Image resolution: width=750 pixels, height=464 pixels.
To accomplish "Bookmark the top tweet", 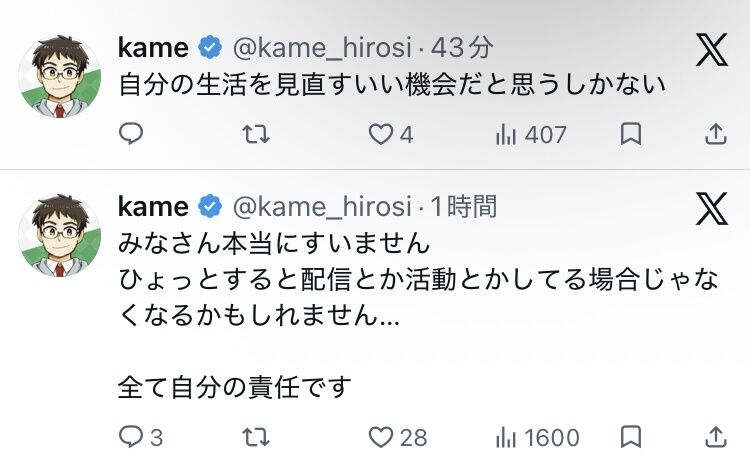I will click(x=630, y=134).
